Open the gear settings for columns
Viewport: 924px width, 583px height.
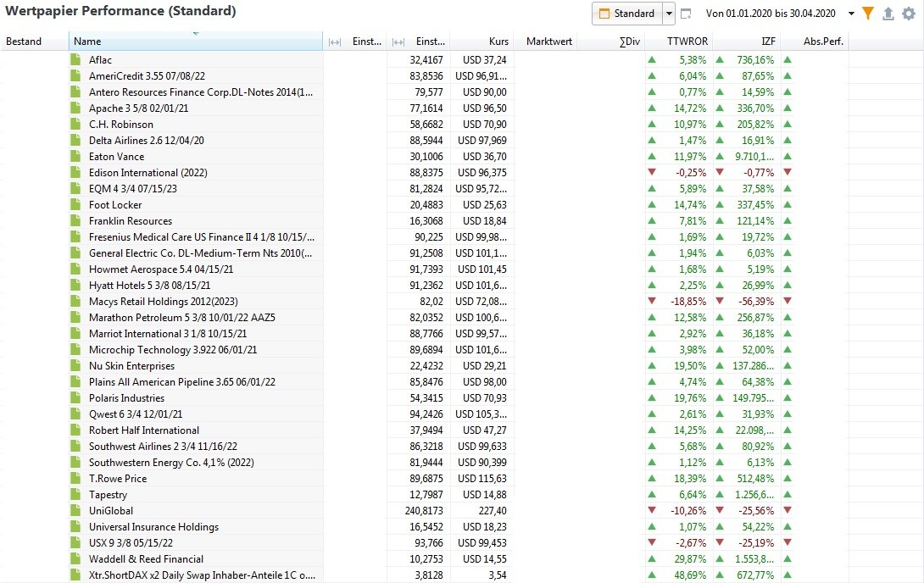(909, 14)
